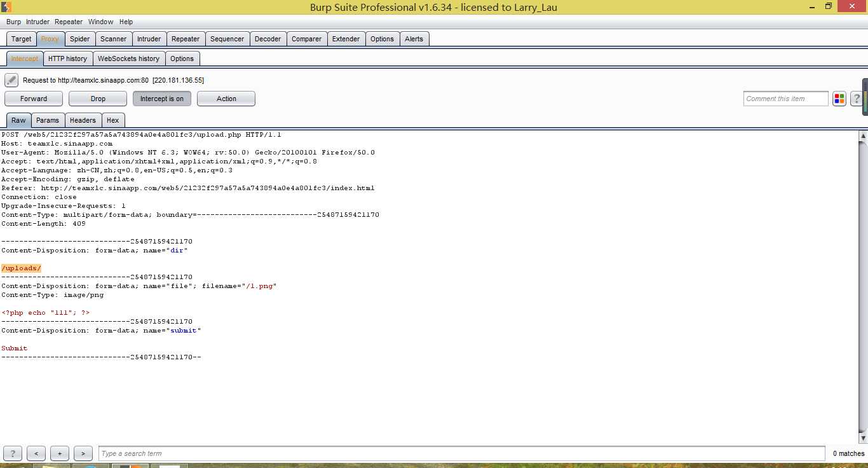Screen dimensions: 868x468
Task: Click the Upgrade-Insecure-Requests header
Action: click(64, 206)
